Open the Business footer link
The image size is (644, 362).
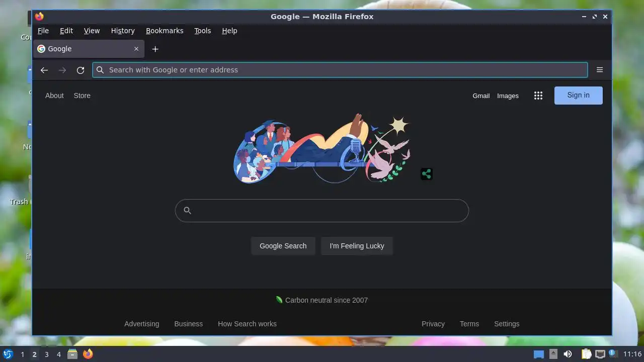[x=189, y=324]
